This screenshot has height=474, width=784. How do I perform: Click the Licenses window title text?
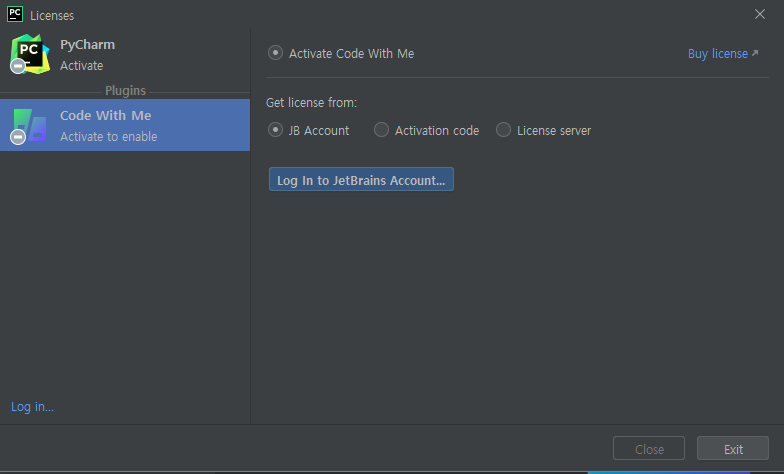click(x=52, y=16)
